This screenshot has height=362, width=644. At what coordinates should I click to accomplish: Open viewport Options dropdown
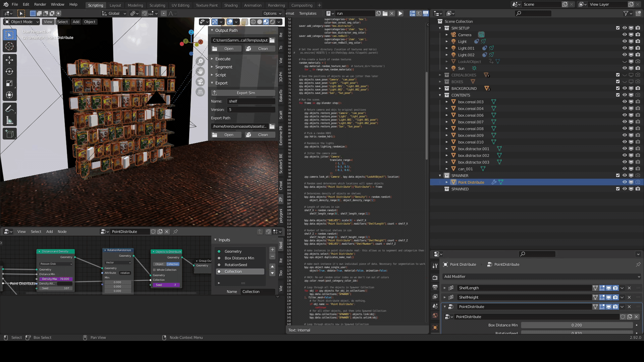272,13
